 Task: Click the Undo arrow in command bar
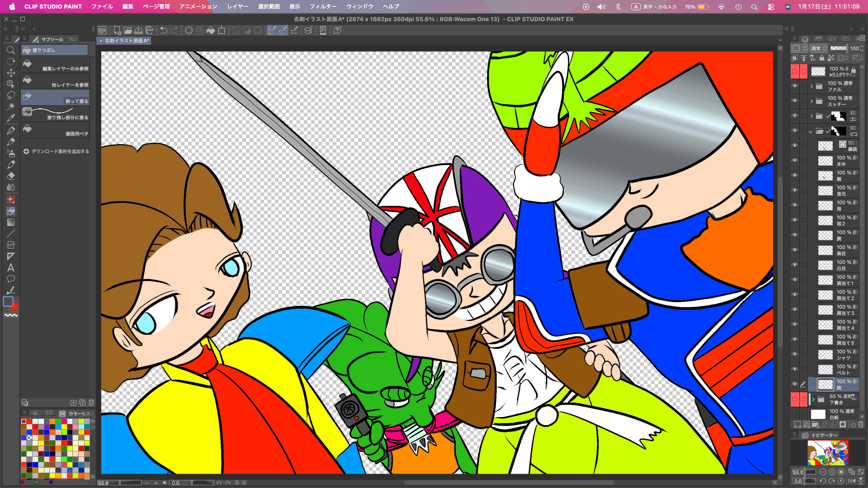pyautogui.click(x=164, y=30)
